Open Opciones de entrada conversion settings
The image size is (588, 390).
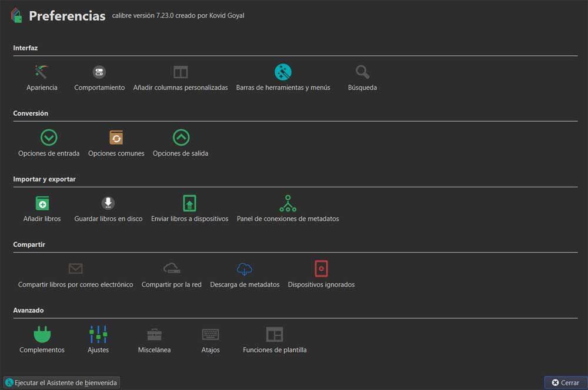tap(49, 138)
